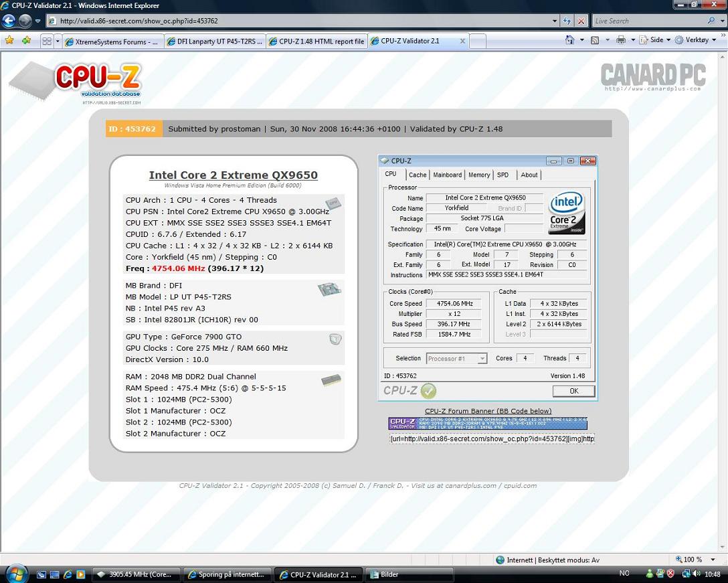Switch to the 3905.45 MHz taskbar button

tap(137, 575)
